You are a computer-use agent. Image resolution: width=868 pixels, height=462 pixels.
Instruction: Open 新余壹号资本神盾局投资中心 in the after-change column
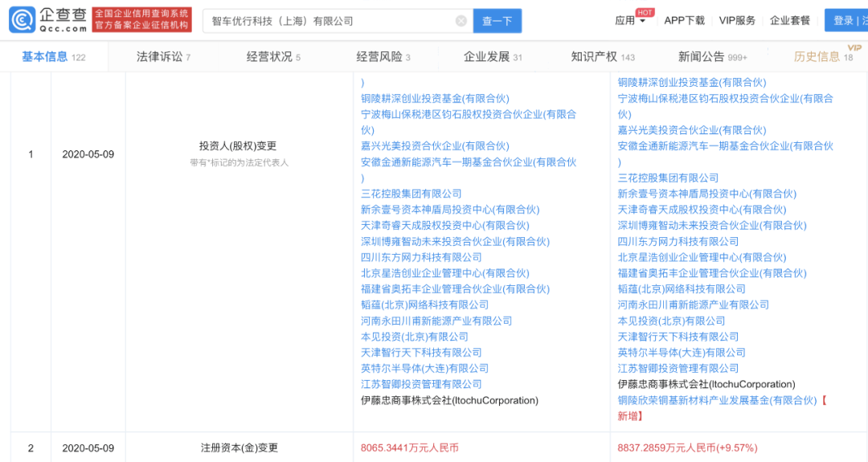[707, 194]
